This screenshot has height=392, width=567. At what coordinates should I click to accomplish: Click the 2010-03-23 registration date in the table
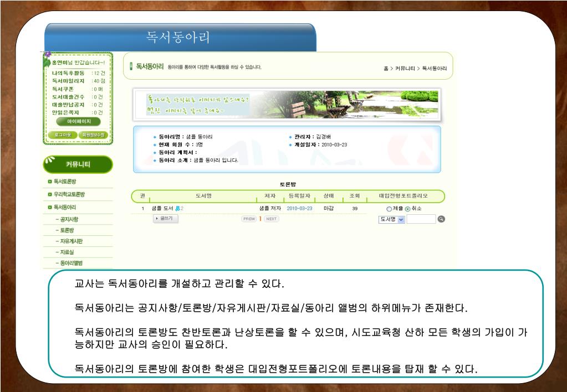(299, 209)
